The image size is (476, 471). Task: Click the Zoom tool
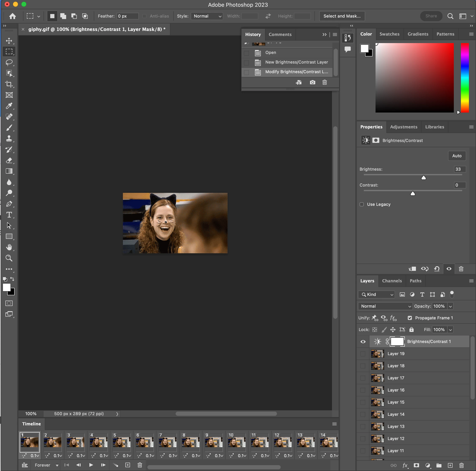[9, 258]
